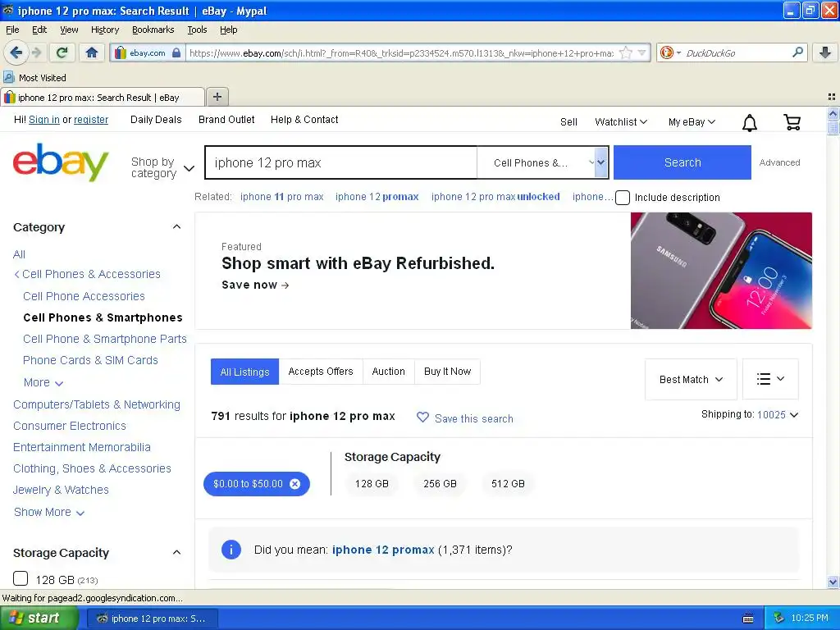Check the 128 GB storage capacity filter
This screenshot has width=840, height=630.
(x=21, y=578)
